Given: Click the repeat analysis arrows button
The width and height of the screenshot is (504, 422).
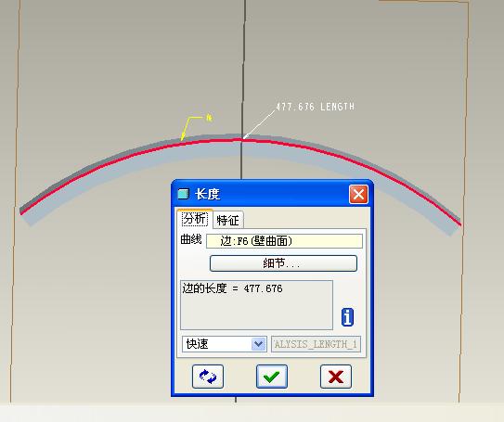Looking at the screenshot, I should point(208,377).
